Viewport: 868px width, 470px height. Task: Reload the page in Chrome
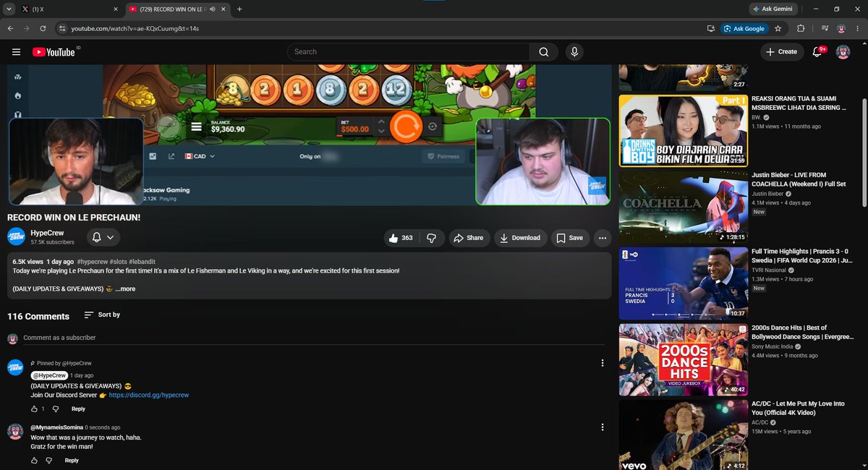(x=43, y=29)
